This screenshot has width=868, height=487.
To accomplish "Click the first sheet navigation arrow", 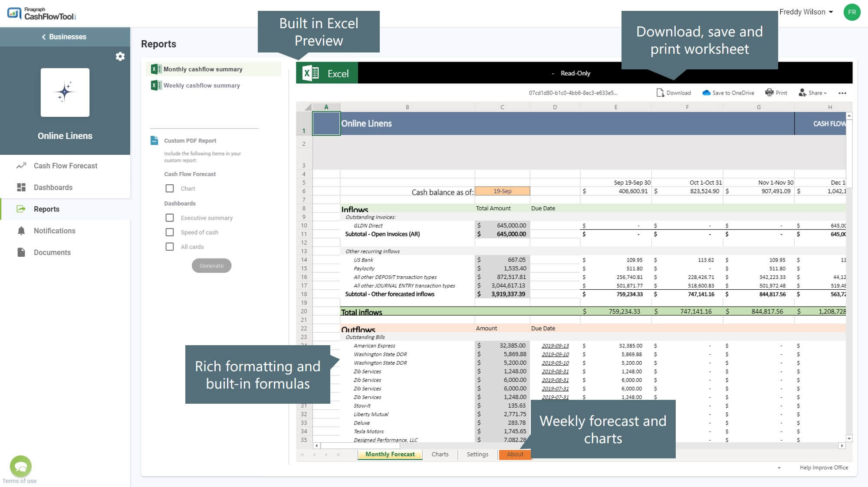I will click(x=302, y=454).
